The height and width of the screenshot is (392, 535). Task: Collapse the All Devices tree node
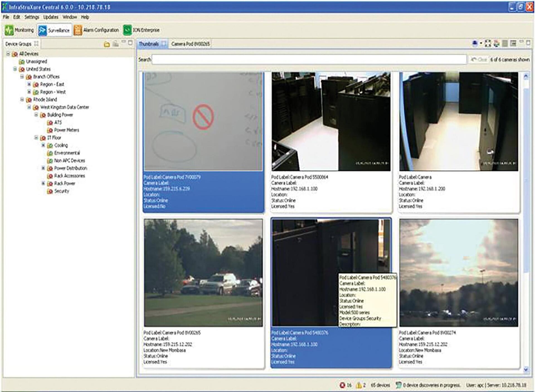click(8, 53)
